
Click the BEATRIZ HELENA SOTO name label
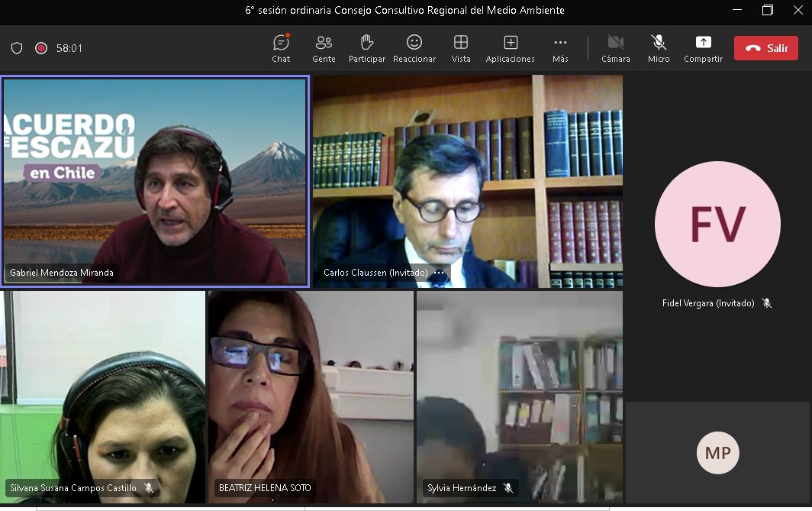[265, 487]
